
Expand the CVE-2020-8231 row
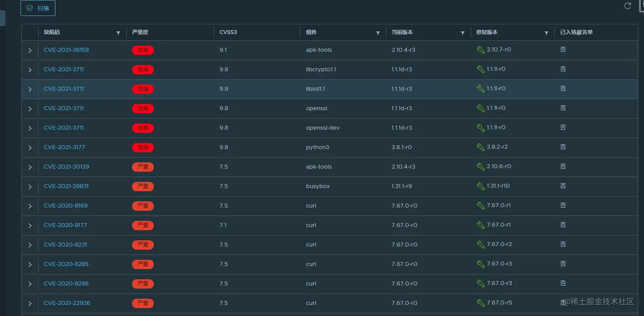pyautogui.click(x=30, y=245)
